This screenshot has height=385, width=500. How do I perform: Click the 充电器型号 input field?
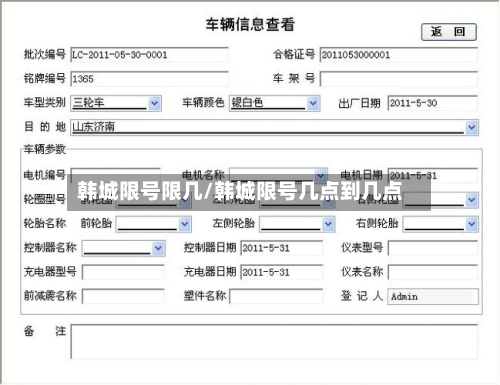tap(123, 272)
